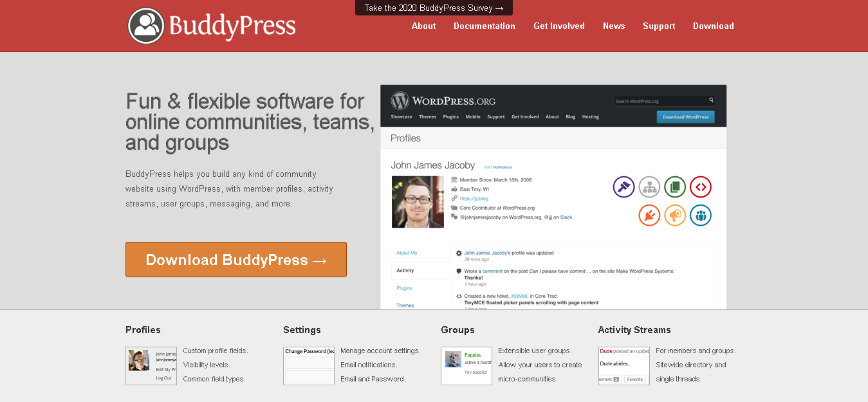868x402 pixels.
Task: Click the yellow megaphone badge icon
Action: (675, 215)
